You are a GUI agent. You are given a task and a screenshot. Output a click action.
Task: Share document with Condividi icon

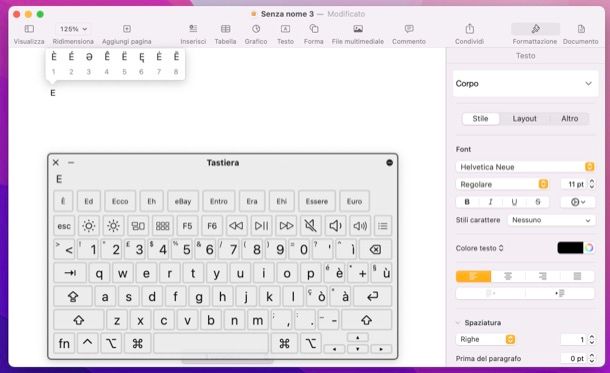470,29
